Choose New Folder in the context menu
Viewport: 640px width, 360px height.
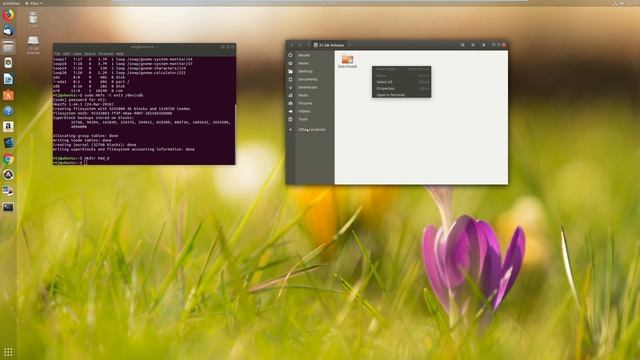point(402,69)
